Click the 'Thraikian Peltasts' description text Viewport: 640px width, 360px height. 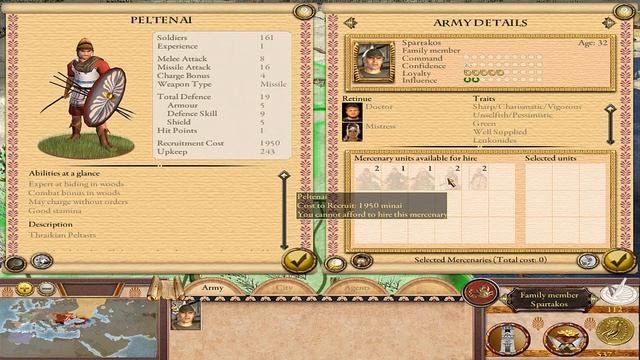tap(62, 235)
